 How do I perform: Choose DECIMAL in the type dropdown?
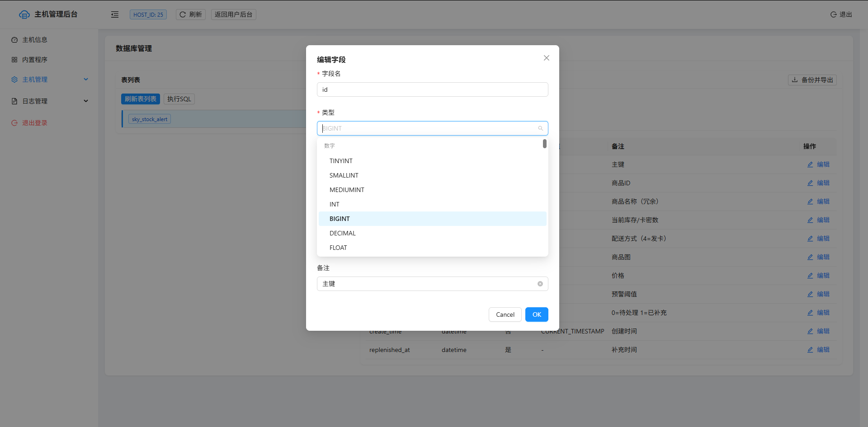343,233
